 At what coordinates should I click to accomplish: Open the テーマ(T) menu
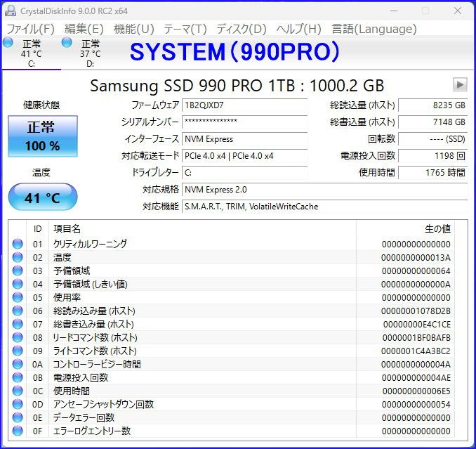[x=185, y=30]
